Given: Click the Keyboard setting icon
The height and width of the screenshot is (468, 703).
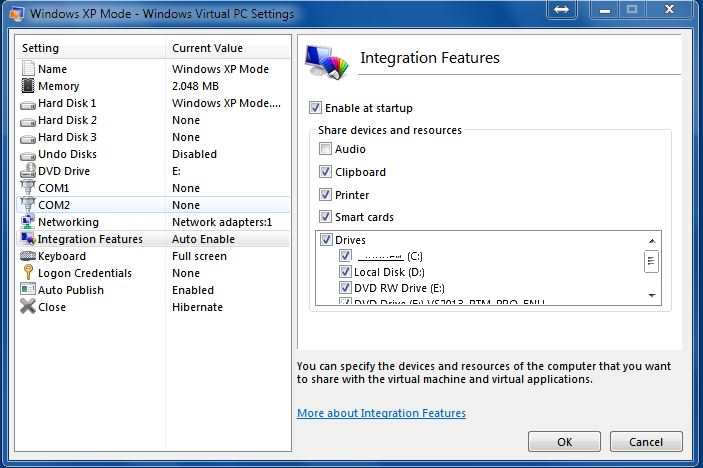Looking at the screenshot, I should pos(28,256).
